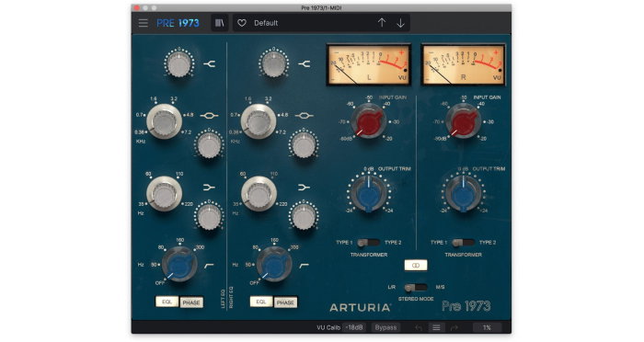
Task: Click the left EQ high shelf gain knob
Action: pos(179,64)
